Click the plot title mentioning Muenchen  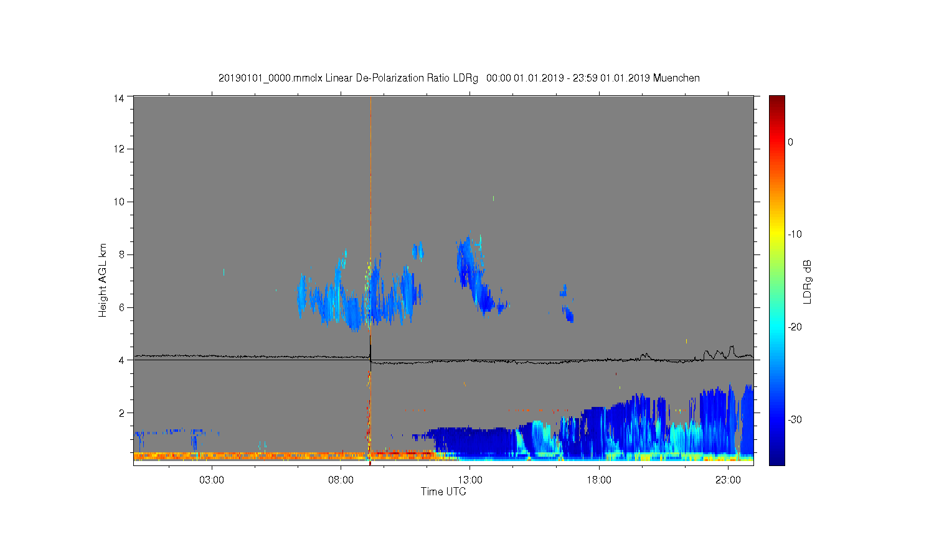(459, 78)
